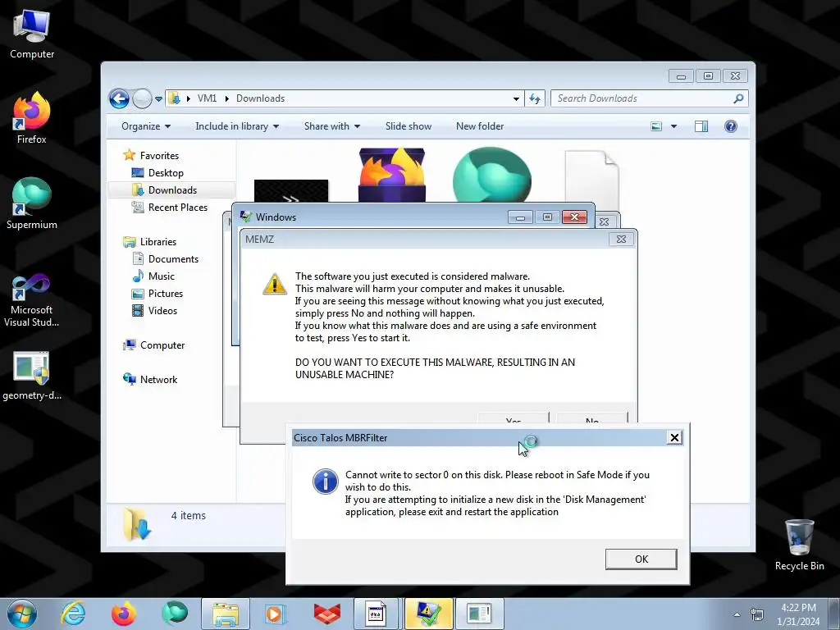This screenshot has width=840, height=630.
Task: Launch Internet Explorer from the taskbar
Action: click(x=73, y=614)
